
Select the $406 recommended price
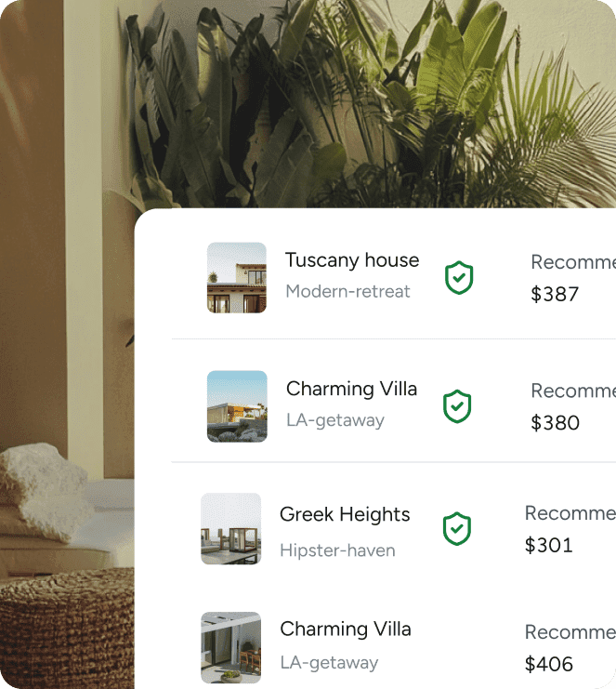pos(549,664)
